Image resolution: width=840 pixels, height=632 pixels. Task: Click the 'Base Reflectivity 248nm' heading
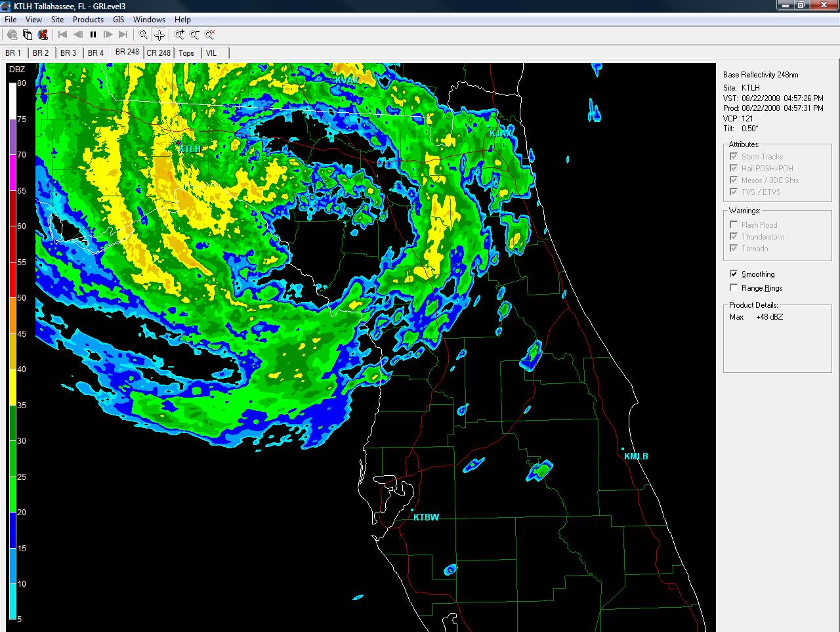tap(761, 75)
